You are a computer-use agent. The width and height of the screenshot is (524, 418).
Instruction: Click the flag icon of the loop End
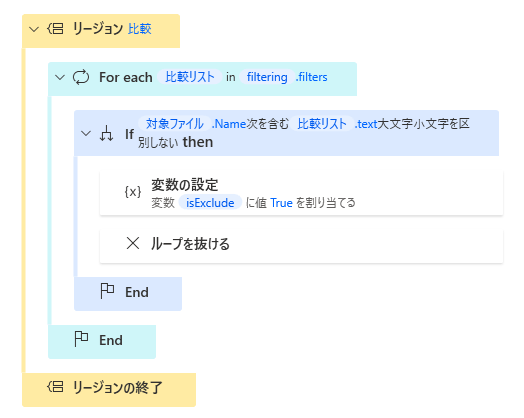pyautogui.click(x=81, y=339)
